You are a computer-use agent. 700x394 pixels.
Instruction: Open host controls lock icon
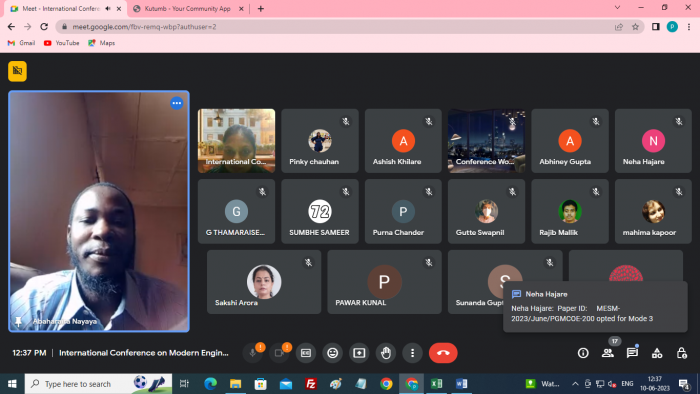[681, 353]
